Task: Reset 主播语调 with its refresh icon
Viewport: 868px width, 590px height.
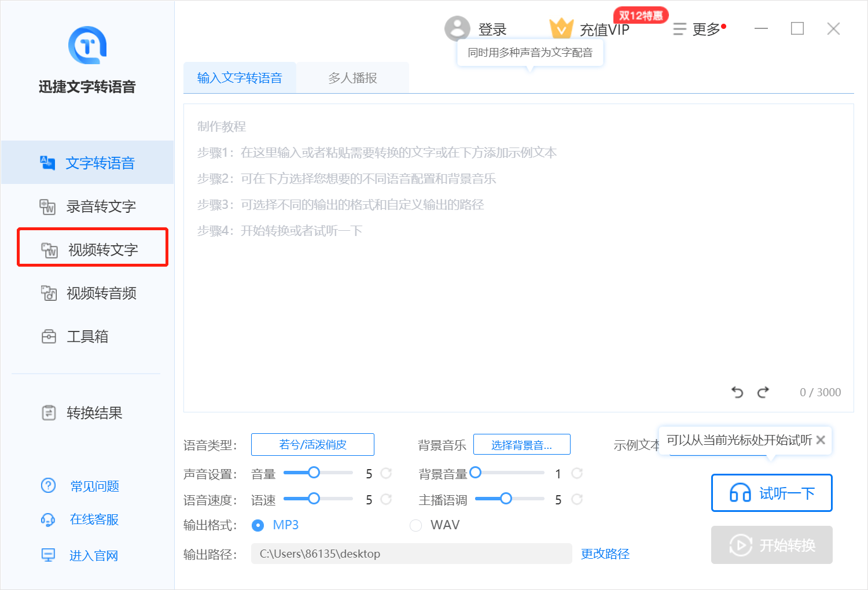Action: tap(577, 499)
